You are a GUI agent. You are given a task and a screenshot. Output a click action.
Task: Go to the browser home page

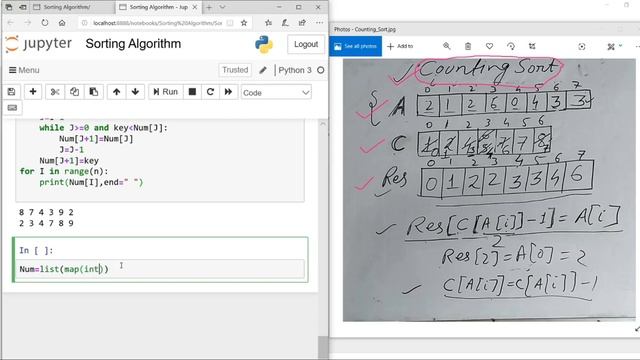coord(62,23)
